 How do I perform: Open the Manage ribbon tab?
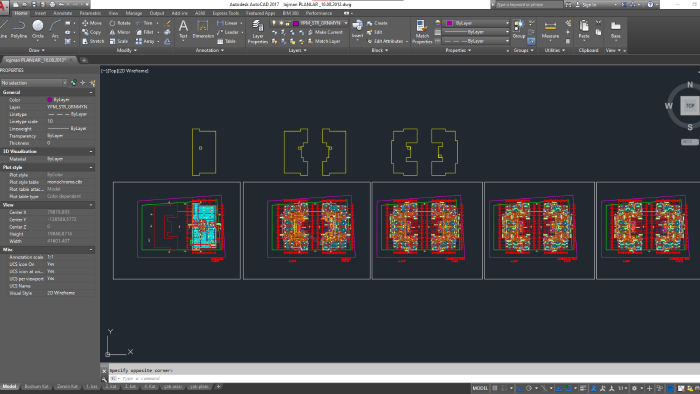pyautogui.click(x=133, y=13)
